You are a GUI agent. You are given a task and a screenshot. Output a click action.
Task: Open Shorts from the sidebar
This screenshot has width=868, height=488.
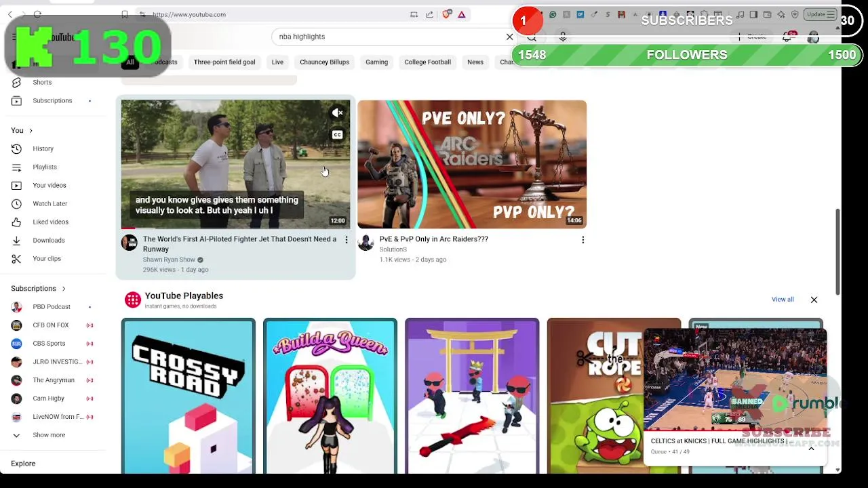pos(41,82)
